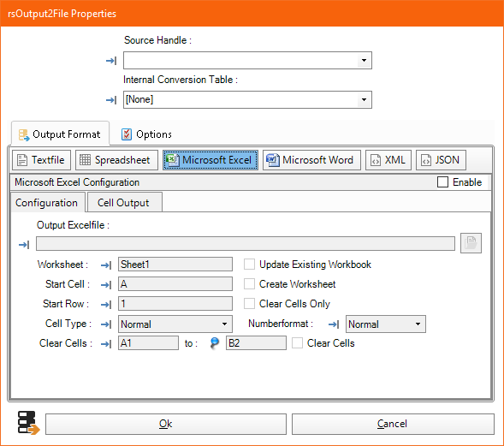Switch to the Options tab
This screenshot has height=446, width=504.
pos(146,134)
